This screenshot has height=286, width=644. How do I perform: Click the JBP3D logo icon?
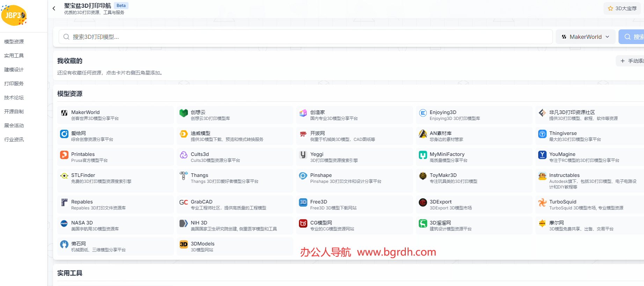pyautogui.click(x=14, y=15)
